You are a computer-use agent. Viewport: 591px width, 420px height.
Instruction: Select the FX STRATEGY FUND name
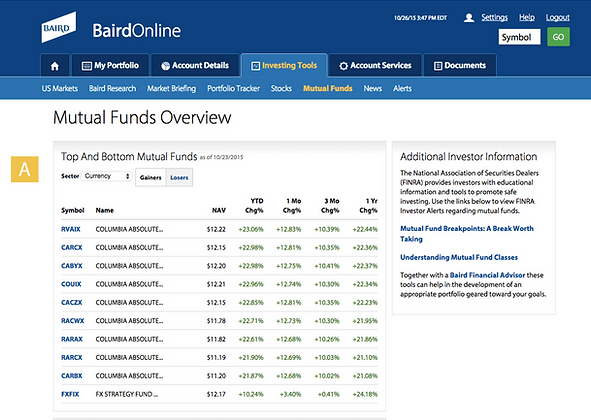point(127,394)
